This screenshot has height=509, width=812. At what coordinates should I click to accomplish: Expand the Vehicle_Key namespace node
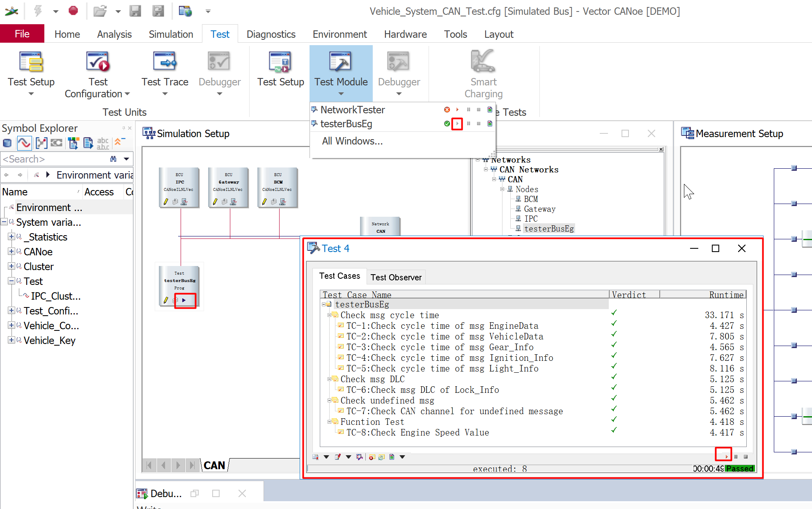[11, 340]
